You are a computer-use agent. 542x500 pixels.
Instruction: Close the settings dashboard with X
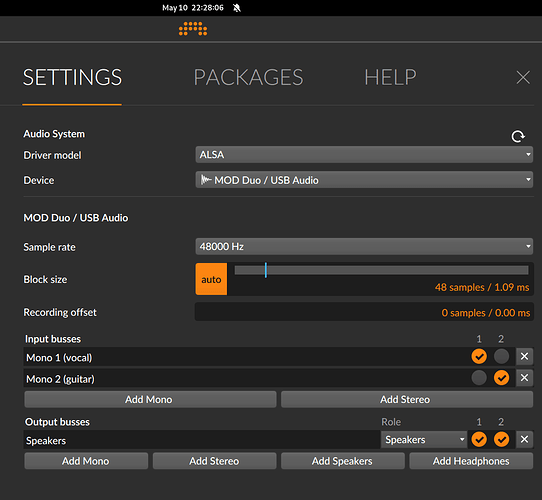pyautogui.click(x=523, y=77)
